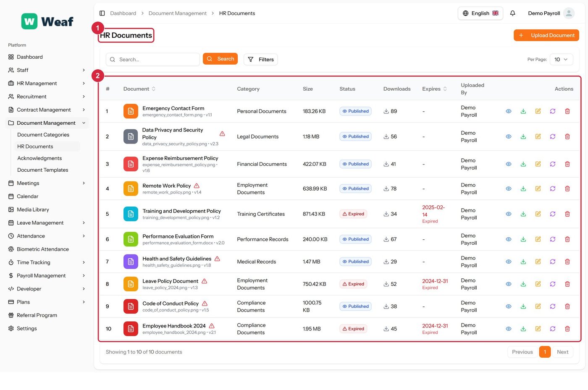588x390 pixels.
Task: Click the Dashboard breadcrumb link
Action: tap(123, 13)
